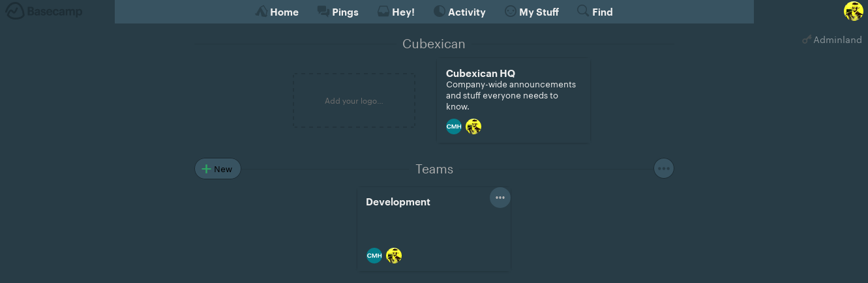The image size is (868, 283).
Task: Click the Hey! inbox icon
Action: coord(383,12)
